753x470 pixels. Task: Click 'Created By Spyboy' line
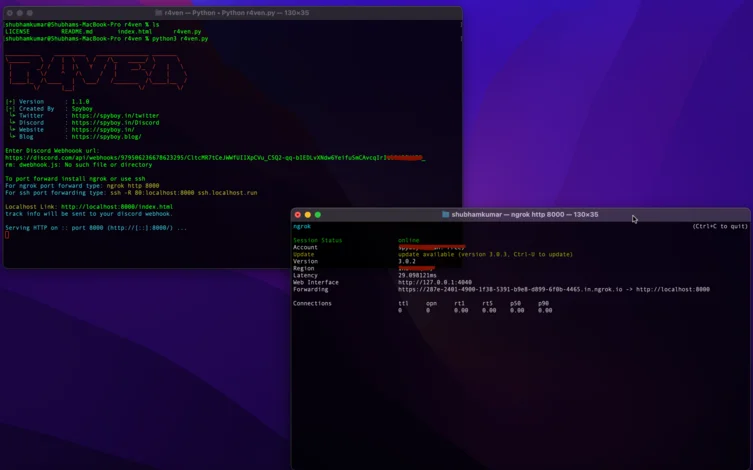click(49, 109)
